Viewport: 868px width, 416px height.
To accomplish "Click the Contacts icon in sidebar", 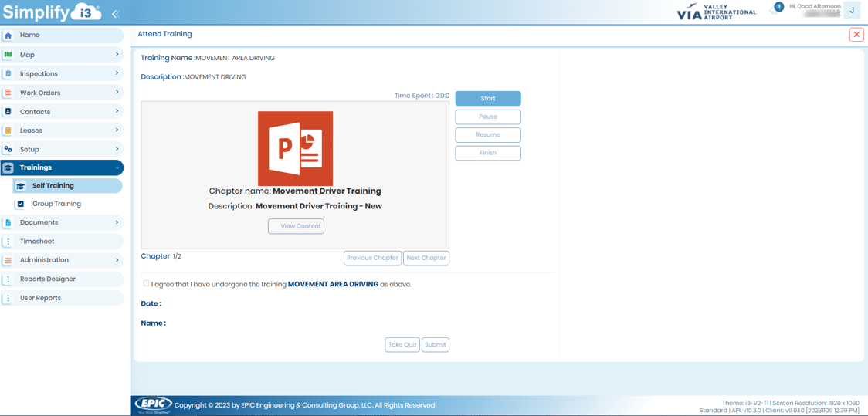I will [8, 112].
